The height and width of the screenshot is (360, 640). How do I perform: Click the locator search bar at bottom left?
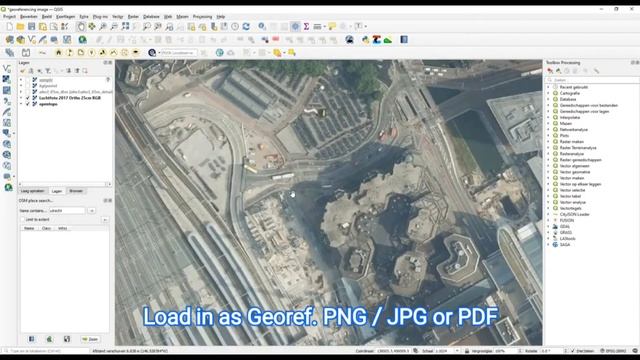(x=46, y=351)
